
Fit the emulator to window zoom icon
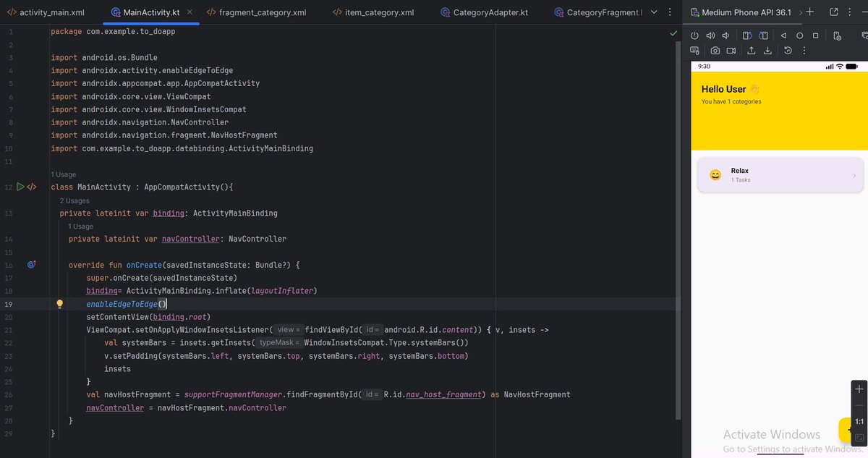point(859,438)
